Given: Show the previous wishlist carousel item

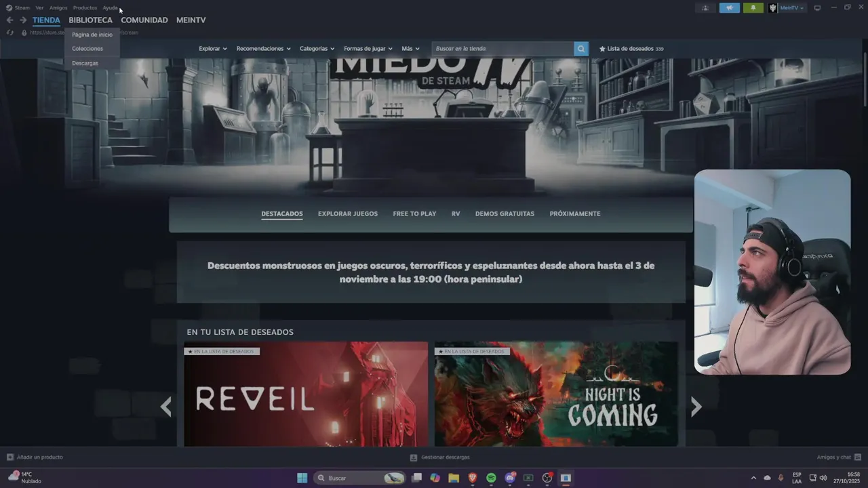Looking at the screenshot, I should point(165,406).
